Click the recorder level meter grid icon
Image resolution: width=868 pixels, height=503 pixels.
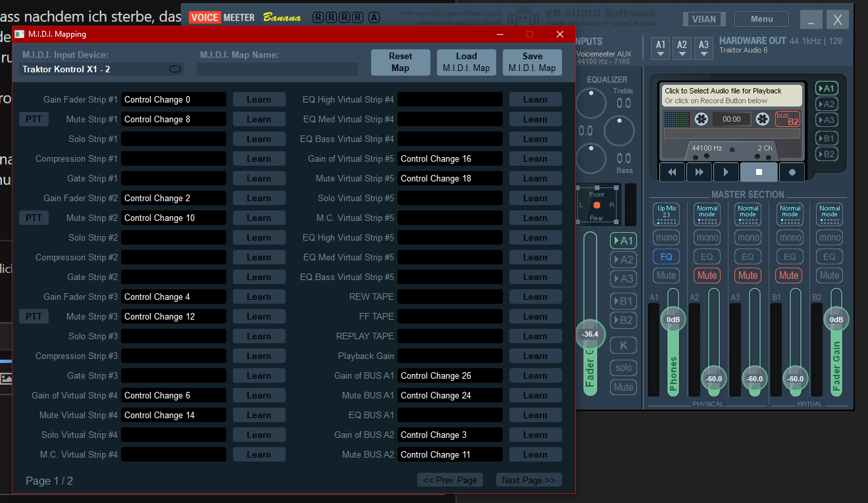point(677,119)
